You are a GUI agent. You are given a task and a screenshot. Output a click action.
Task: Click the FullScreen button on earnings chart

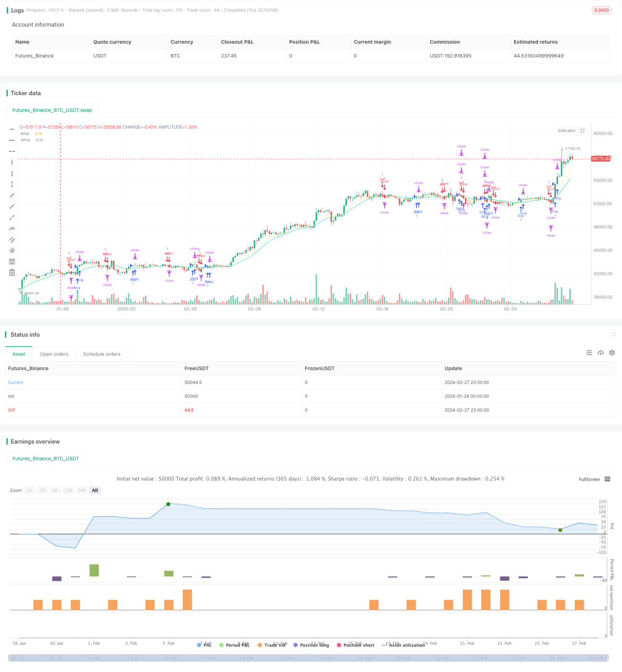click(x=589, y=479)
